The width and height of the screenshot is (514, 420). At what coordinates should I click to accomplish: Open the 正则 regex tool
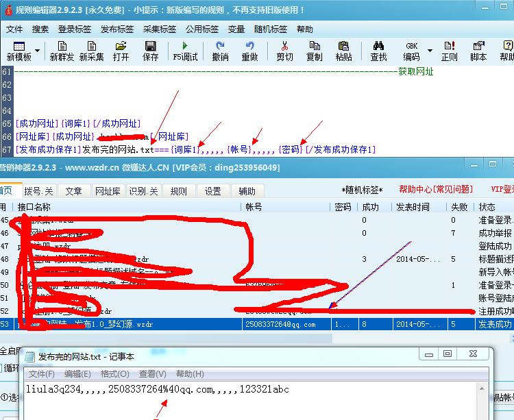point(450,51)
